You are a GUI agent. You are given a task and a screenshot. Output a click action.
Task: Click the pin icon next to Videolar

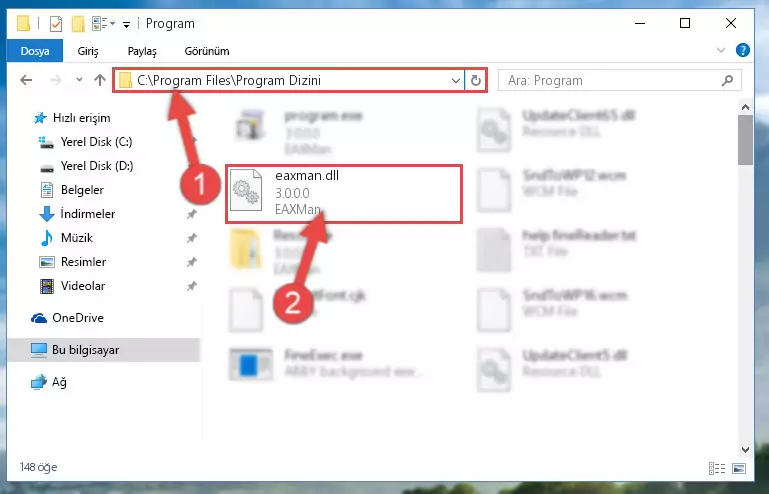click(191, 286)
